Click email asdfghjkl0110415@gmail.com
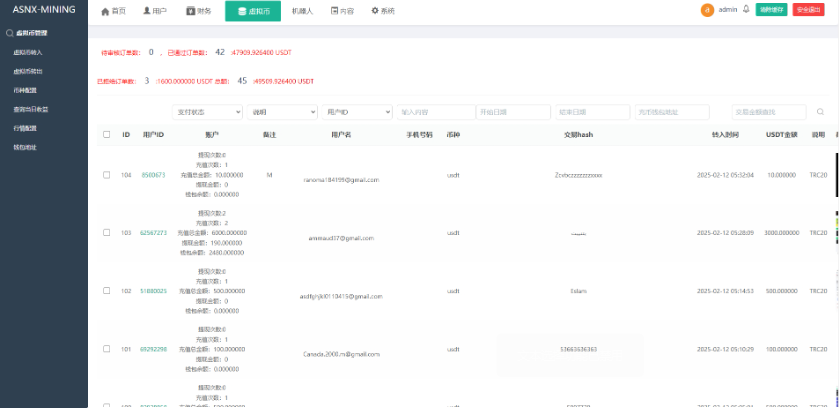839x408 pixels. click(x=341, y=296)
